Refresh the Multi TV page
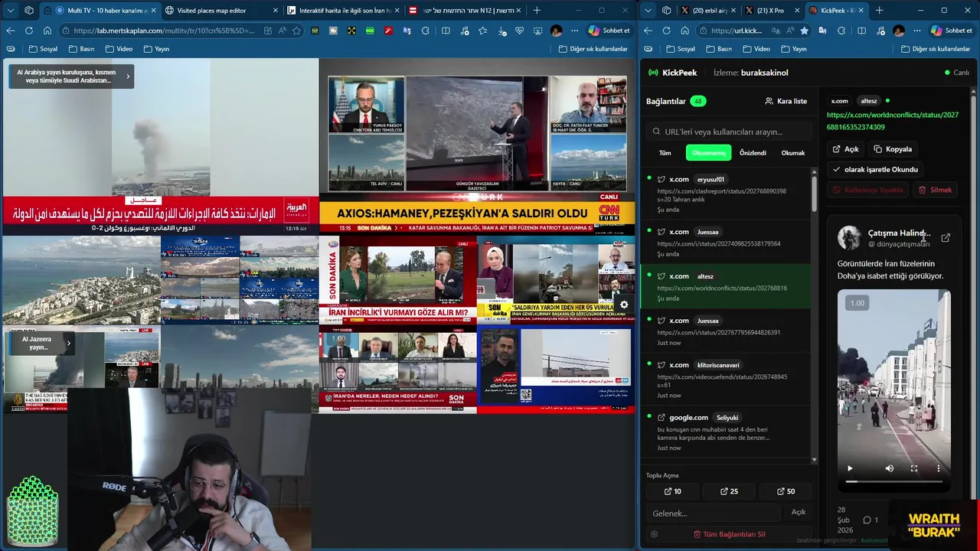This screenshot has height=551, width=980. 29,31
